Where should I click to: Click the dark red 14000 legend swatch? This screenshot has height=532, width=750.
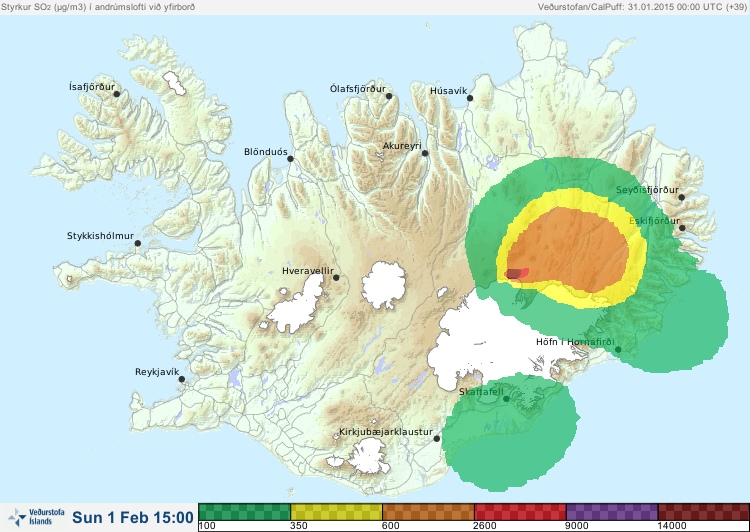(704, 512)
